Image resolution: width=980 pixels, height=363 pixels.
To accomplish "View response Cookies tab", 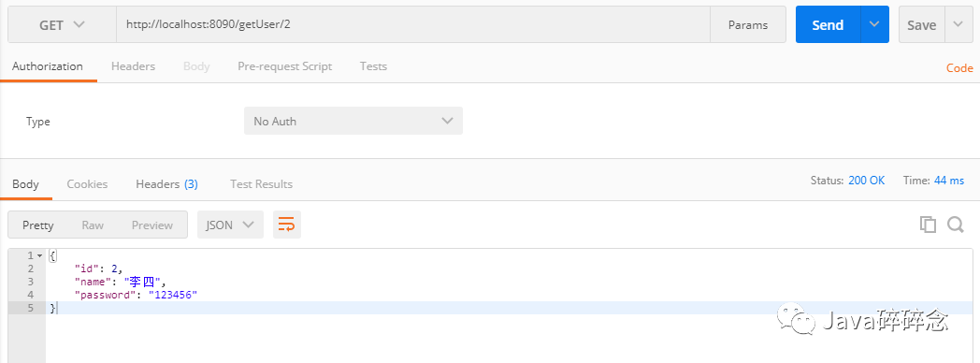I will pos(88,184).
